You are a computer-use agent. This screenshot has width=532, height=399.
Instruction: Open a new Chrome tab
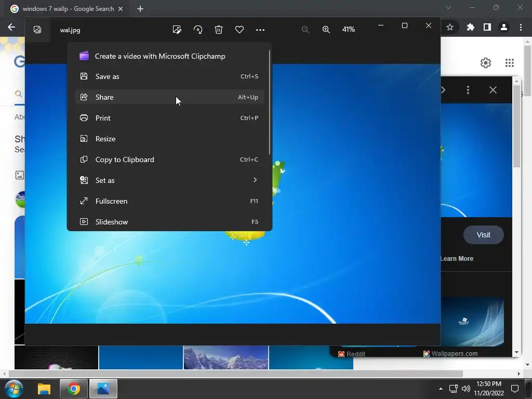pos(140,9)
